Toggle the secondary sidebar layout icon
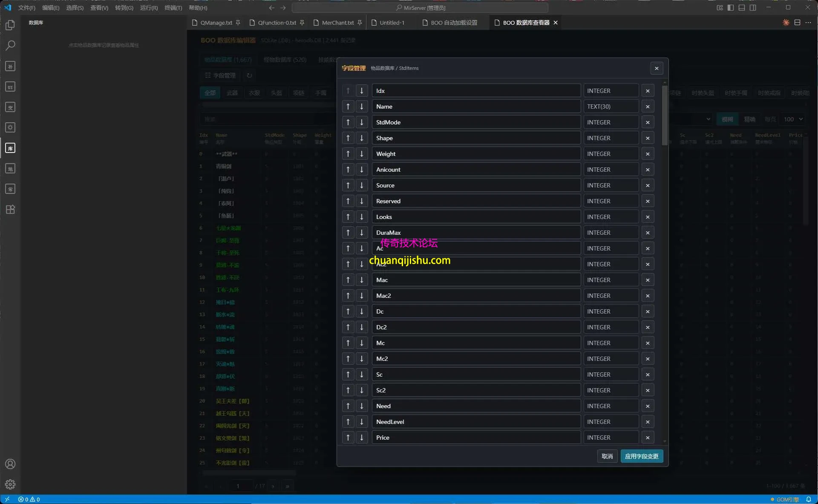 (x=753, y=8)
